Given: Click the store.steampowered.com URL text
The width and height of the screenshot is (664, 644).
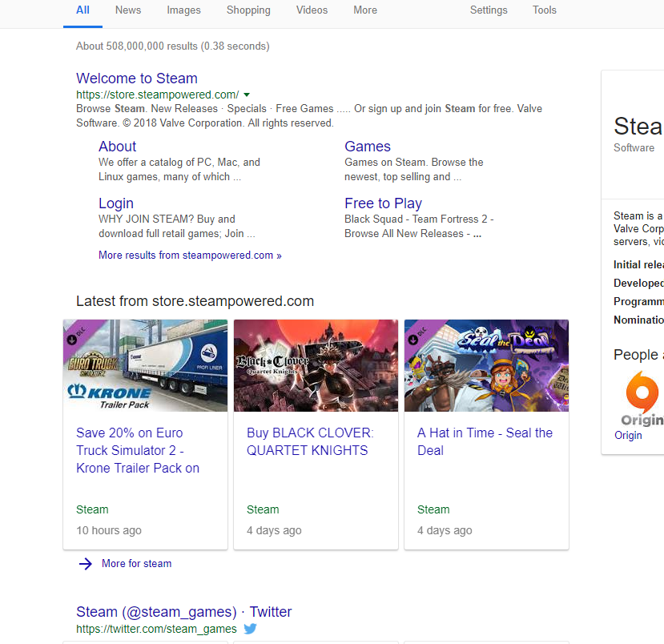Looking at the screenshot, I should click(157, 95).
